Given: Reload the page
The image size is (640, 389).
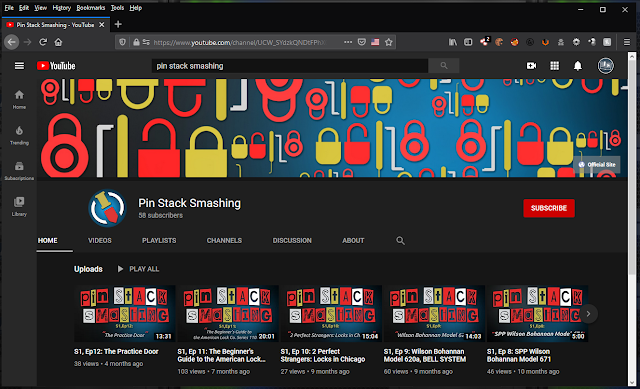Looking at the screenshot, I should click(43, 42).
